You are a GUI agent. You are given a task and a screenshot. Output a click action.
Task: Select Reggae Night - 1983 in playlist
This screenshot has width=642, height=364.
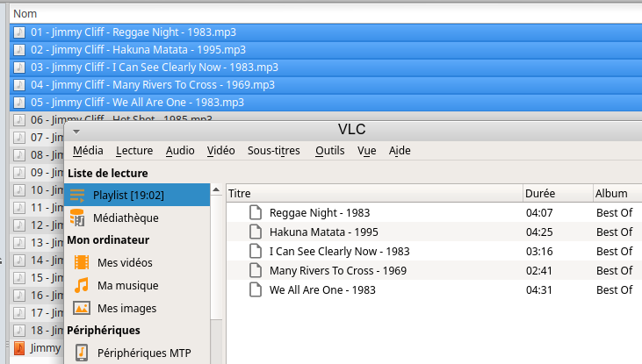[320, 212]
